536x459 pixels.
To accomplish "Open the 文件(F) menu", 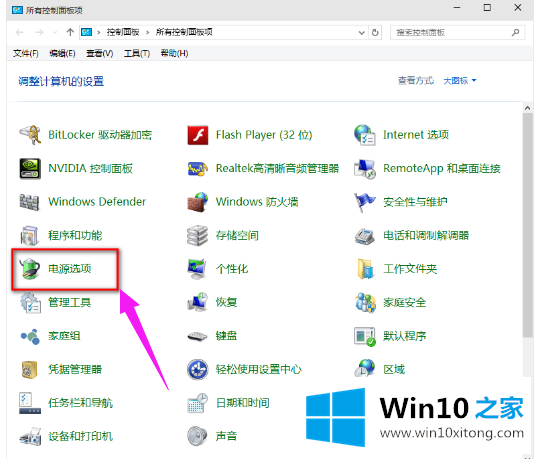I will (x=26, y=53).
